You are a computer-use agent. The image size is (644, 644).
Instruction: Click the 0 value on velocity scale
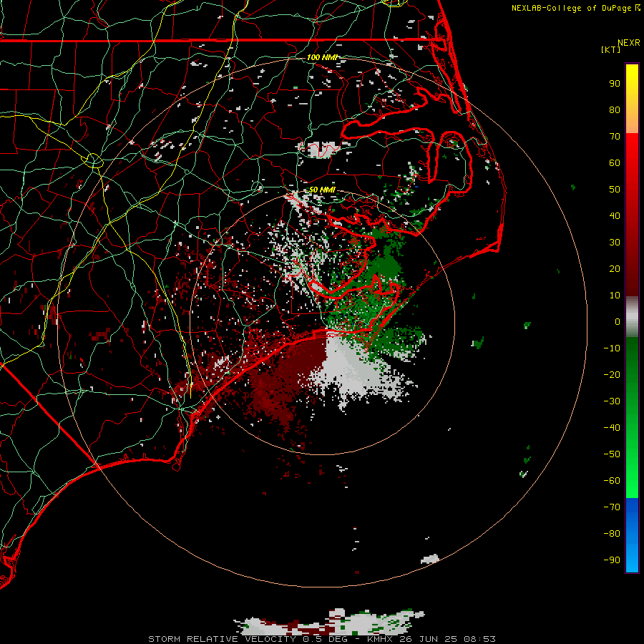click(x=618, y=321)
